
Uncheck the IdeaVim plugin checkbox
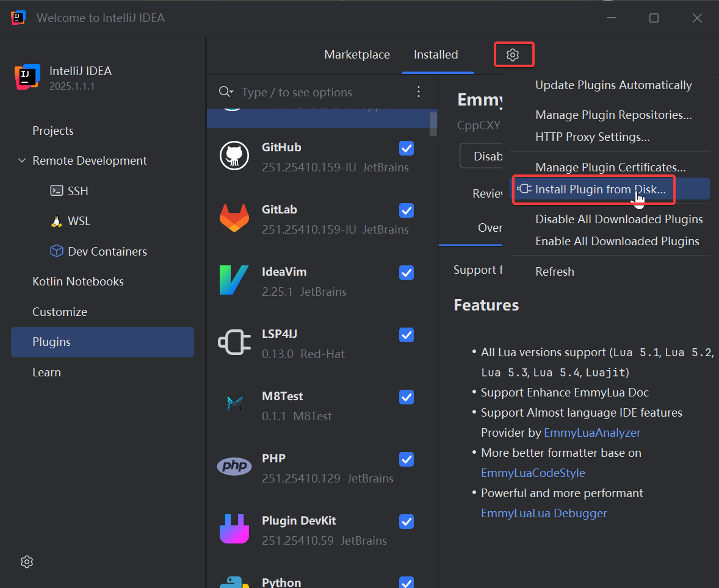pos(406,273)
